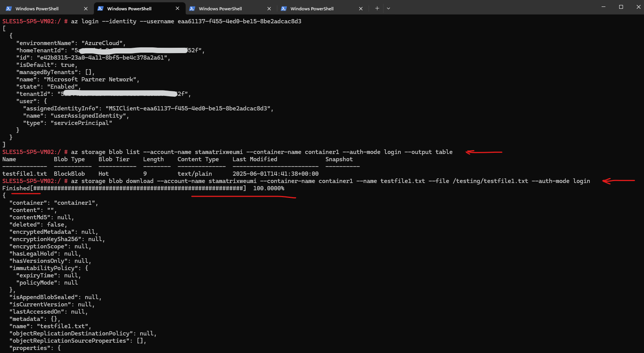This screenshot has width=644, height=353.
Task: Click the 'Snapshot' column header
Action: [x=339, y=159]
